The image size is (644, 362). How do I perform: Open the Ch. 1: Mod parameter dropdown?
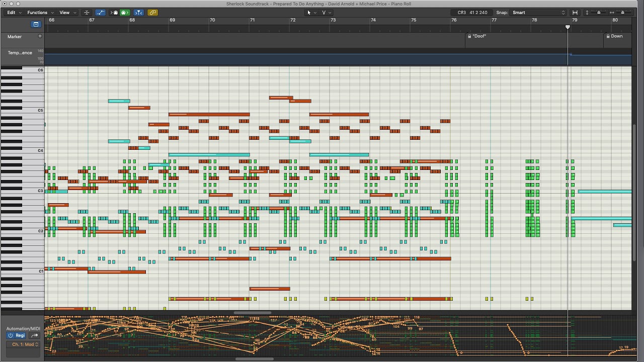23,344
